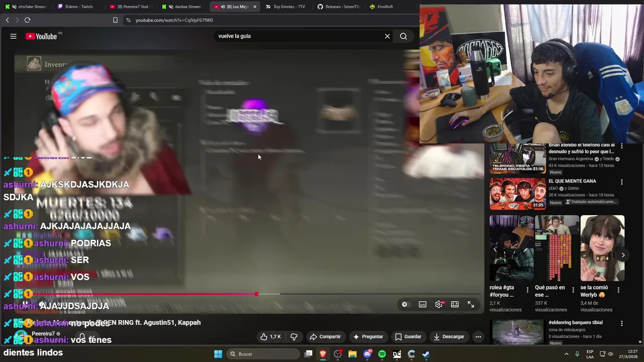Open volume control in the system tray

(x=610, y=354)
